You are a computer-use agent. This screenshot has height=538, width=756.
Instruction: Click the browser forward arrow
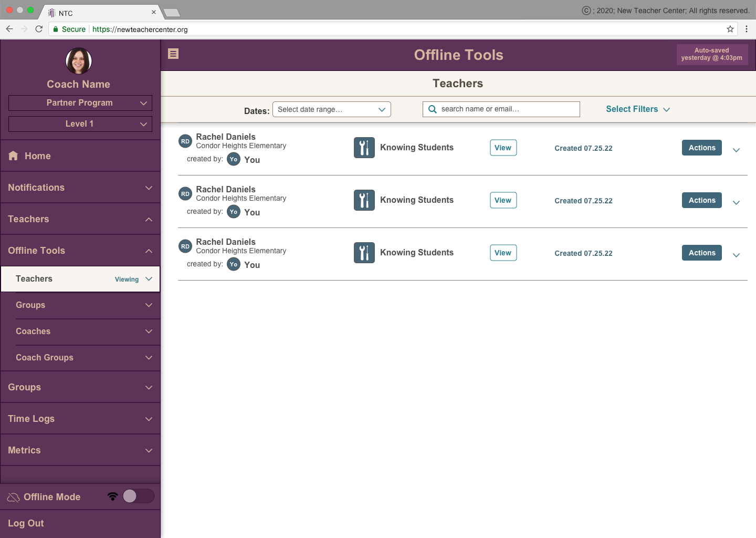pyautogui.click(x=24, y=29)
